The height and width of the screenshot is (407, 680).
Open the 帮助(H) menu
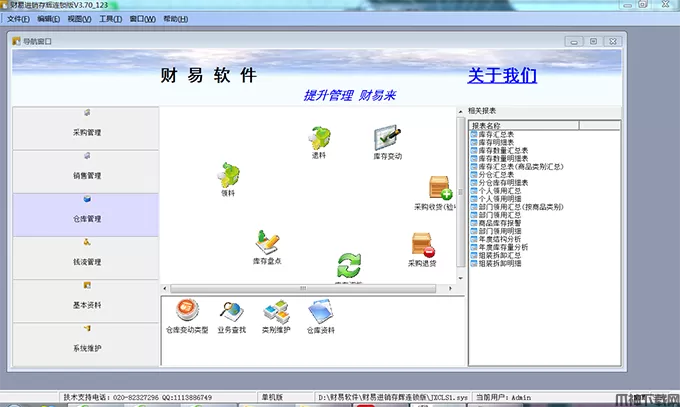point(175,19)
